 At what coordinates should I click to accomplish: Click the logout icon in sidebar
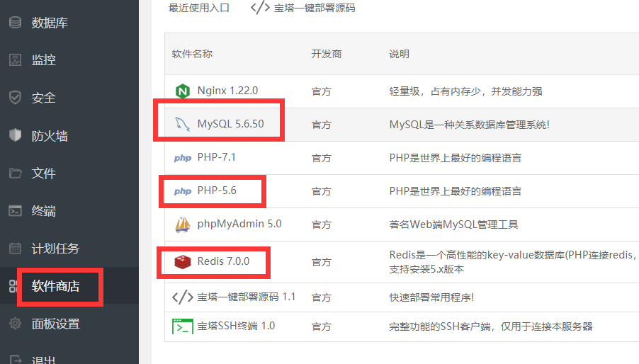click(x=16, y=360)
